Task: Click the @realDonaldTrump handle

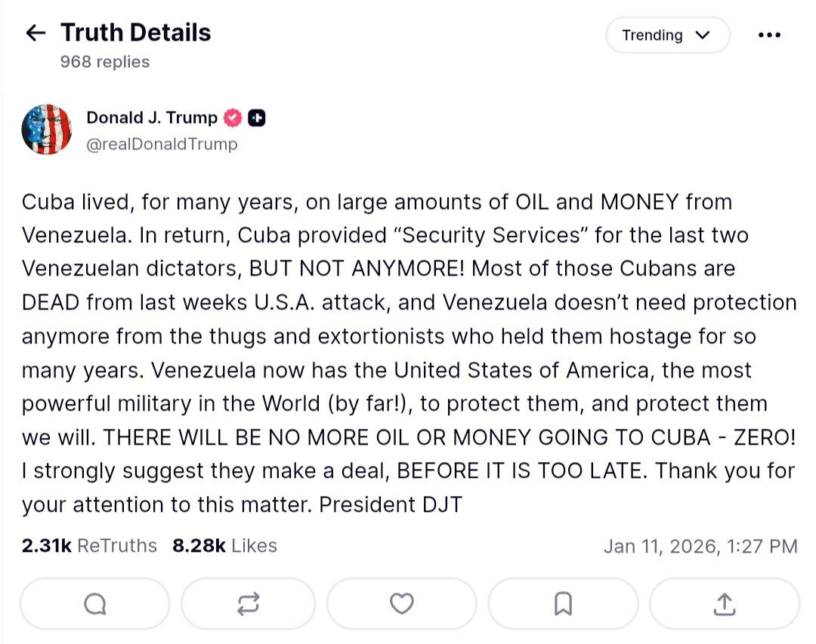Action: 162,143
